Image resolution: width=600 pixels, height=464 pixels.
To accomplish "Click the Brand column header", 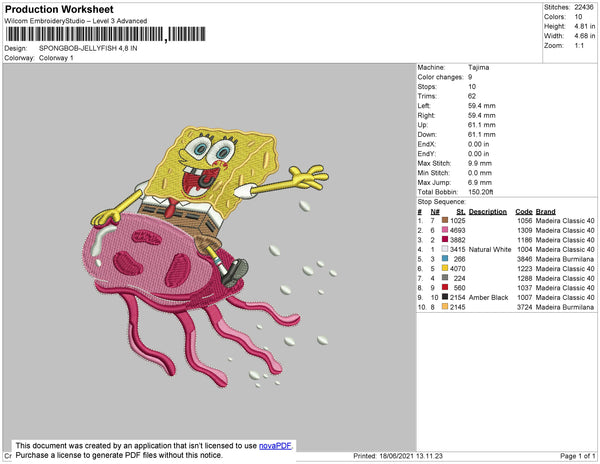I will tap(545, 212).
